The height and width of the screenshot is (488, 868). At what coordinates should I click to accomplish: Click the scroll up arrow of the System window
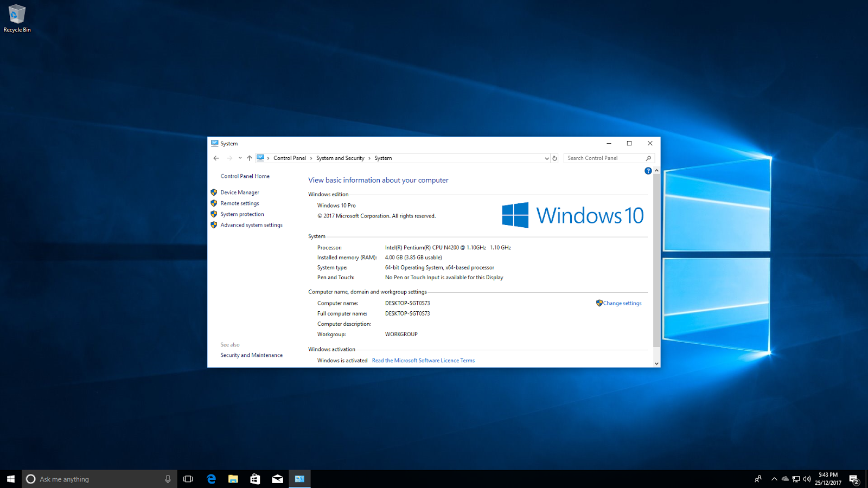click(656, 170)
